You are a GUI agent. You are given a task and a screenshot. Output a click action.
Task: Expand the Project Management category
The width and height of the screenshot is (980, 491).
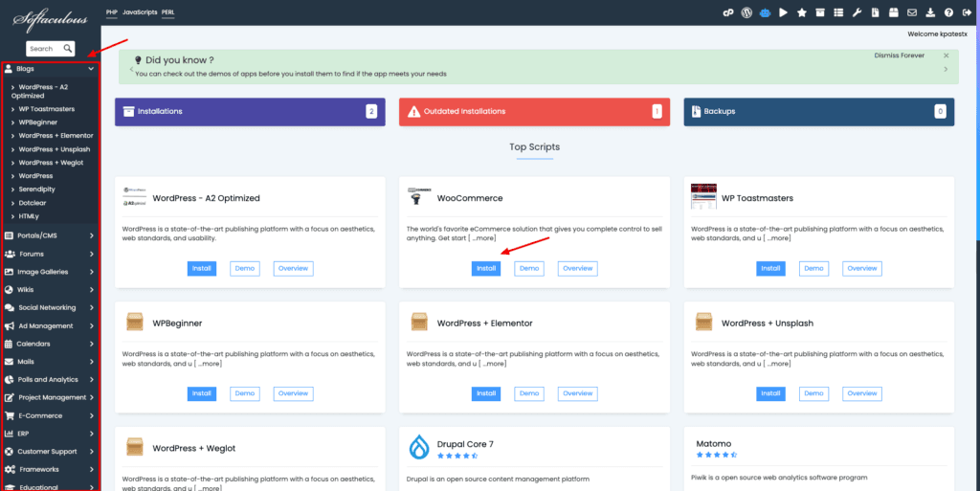pyautogui.click(x=50, y=397)
